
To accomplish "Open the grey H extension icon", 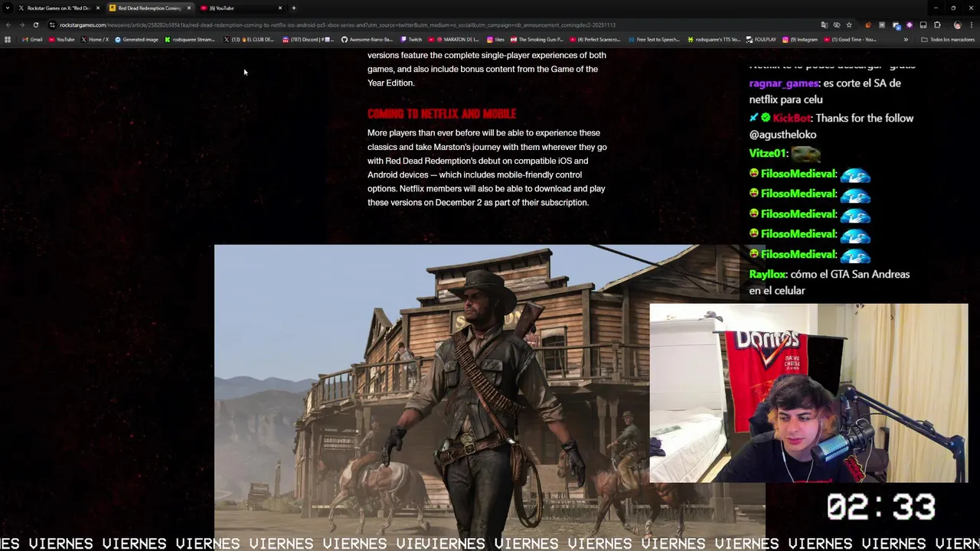I will pyautogui.click(x=882, y=24).
